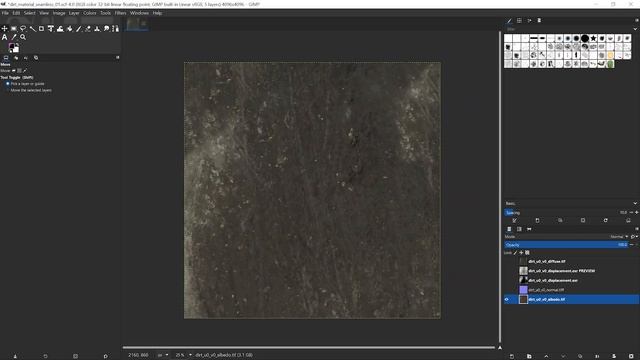Pick the star-shaped brush
This screenshot has height=360, width=640.
(x=593, y=38)
